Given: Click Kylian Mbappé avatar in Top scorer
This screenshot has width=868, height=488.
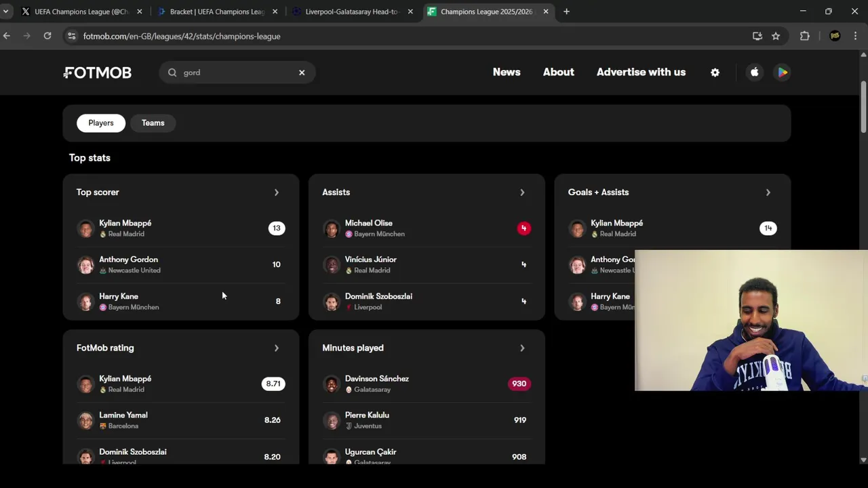Looking at the screenshot, I should [x=85, y=228].
